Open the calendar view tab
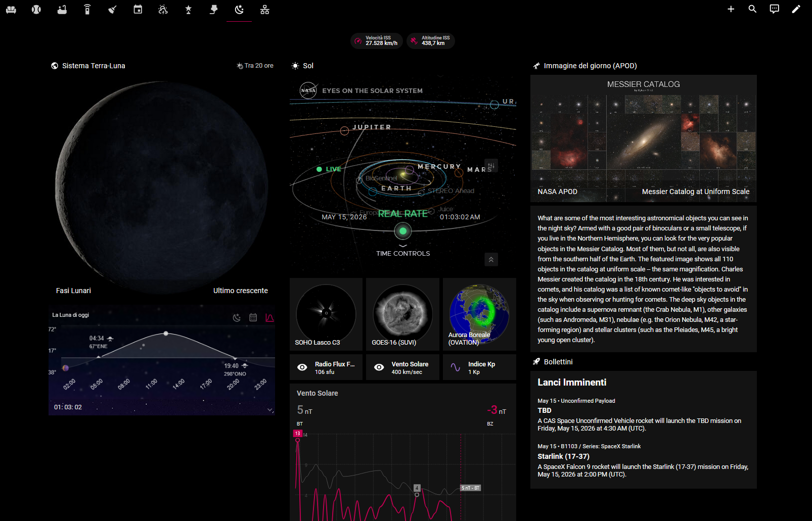812x521 pixels. click(138, 9)
